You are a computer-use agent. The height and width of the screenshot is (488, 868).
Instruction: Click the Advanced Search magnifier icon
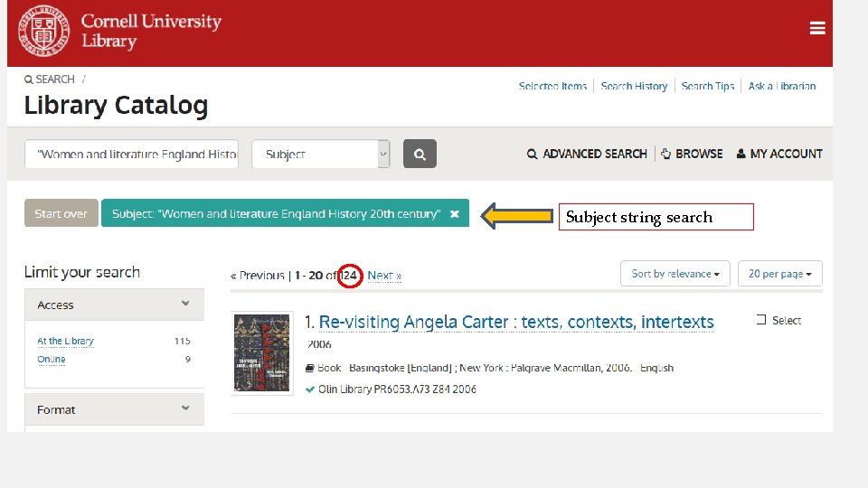click(532, 154)
